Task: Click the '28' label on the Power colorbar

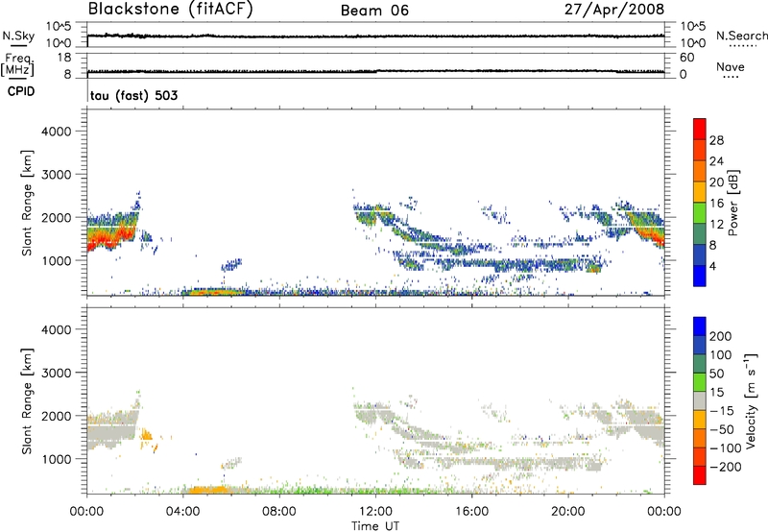Action: 716,140
